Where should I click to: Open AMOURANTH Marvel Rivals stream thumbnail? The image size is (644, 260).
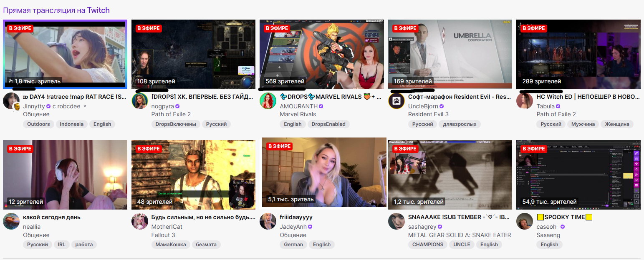[x=321, y=54]
